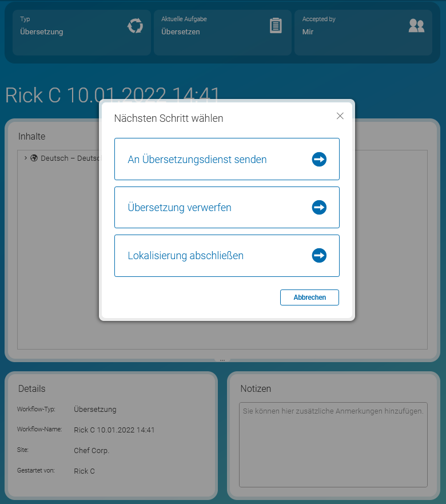The width and height of the screenshot is (446, 504).
Task: Click the globe icon beside Deutsch
Action: 34,158
